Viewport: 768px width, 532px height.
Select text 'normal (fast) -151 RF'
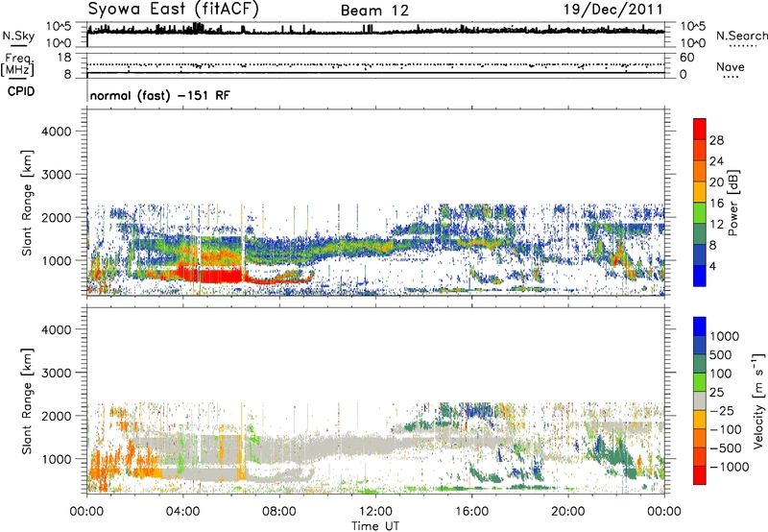coord(159,95)
